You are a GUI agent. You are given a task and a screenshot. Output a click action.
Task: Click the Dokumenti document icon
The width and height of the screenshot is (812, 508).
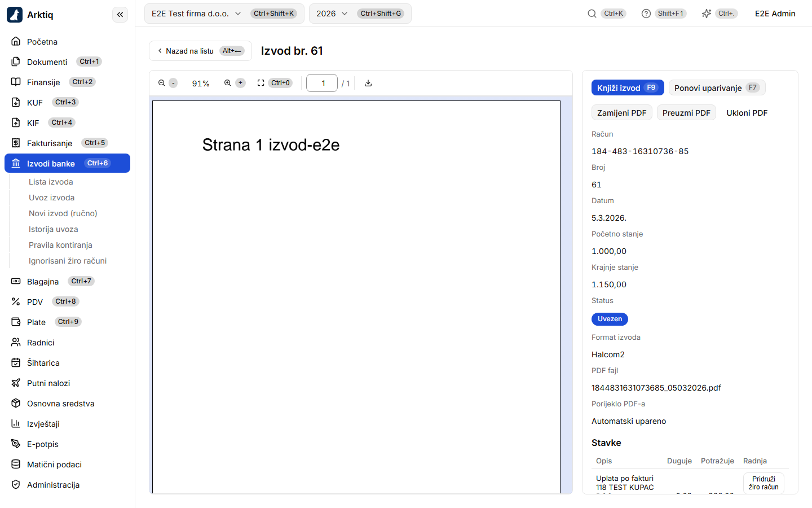tap(16, 62)
